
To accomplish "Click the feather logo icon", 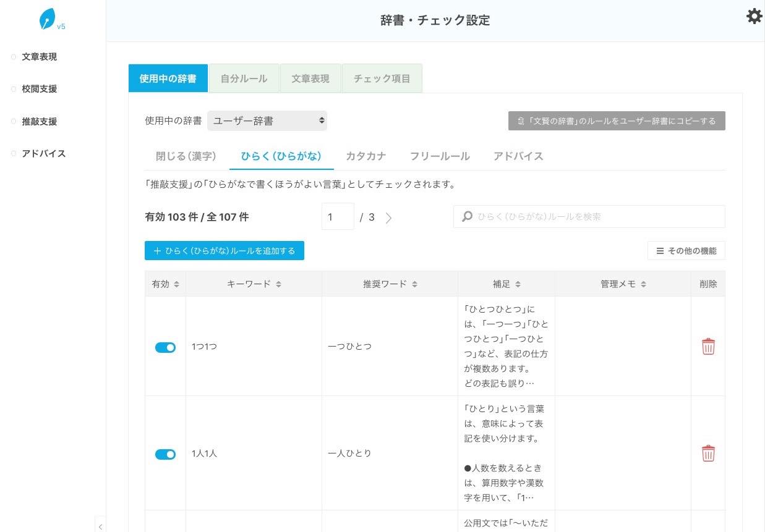I will tap(47, 20).
